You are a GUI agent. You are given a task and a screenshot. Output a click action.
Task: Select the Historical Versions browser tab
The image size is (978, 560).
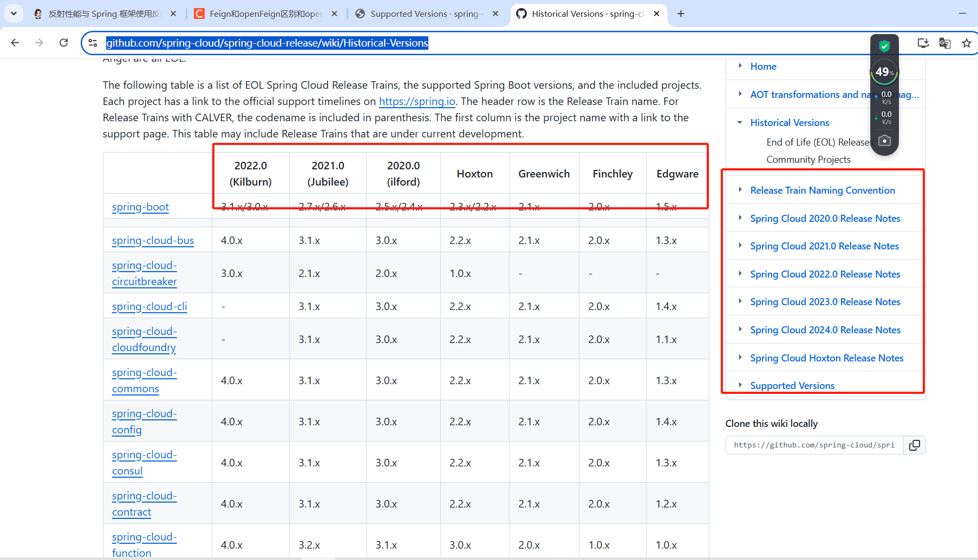tap(588, 14)
